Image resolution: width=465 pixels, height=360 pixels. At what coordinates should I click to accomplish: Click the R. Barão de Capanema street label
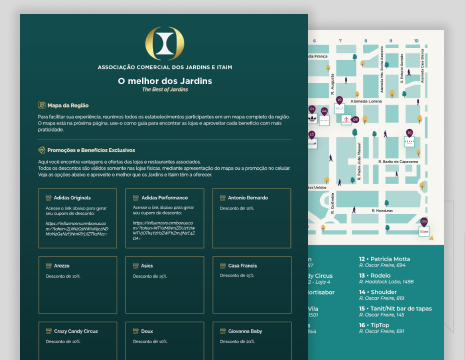pos(398,161)
